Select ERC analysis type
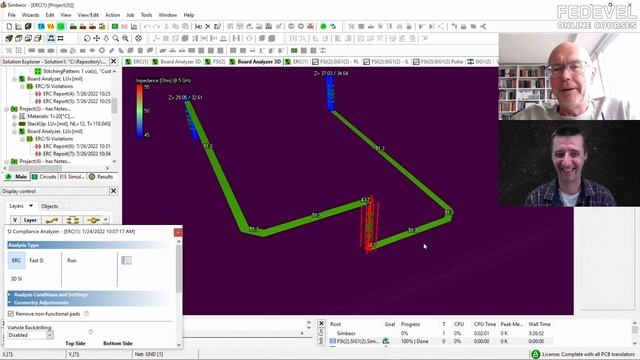Screen dimensions: 640x360 (16, 260)
